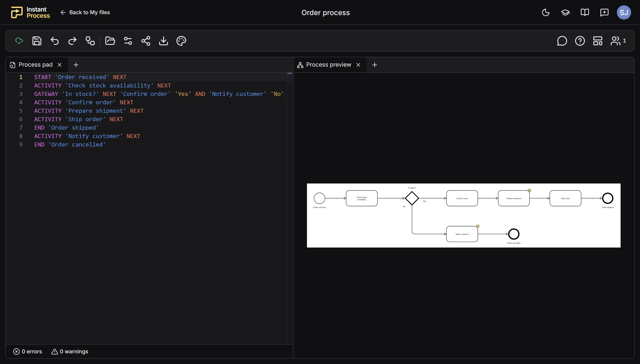Click the editor minimap scrollbar
Viewport: 640px width, 364px height.
click(290, 208)
